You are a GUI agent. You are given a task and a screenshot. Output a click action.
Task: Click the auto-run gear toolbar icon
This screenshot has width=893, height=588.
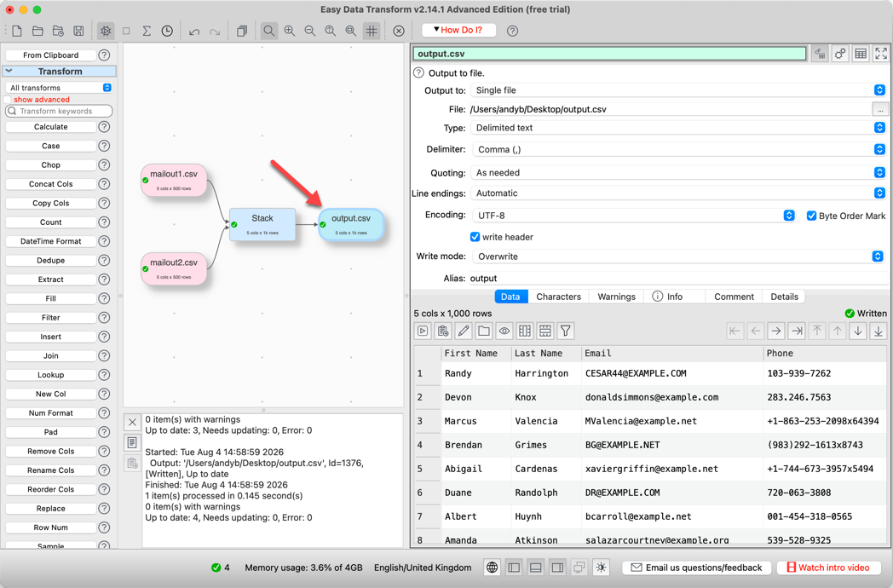(106, 31)
